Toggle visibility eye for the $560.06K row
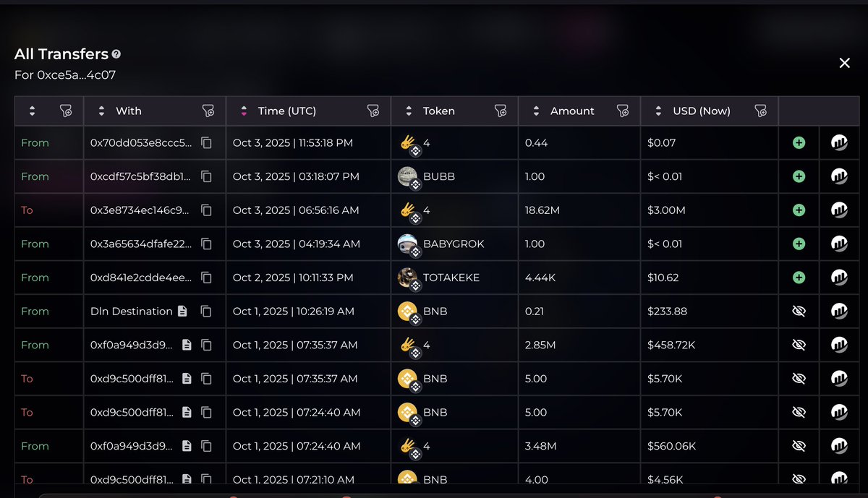 799,446
